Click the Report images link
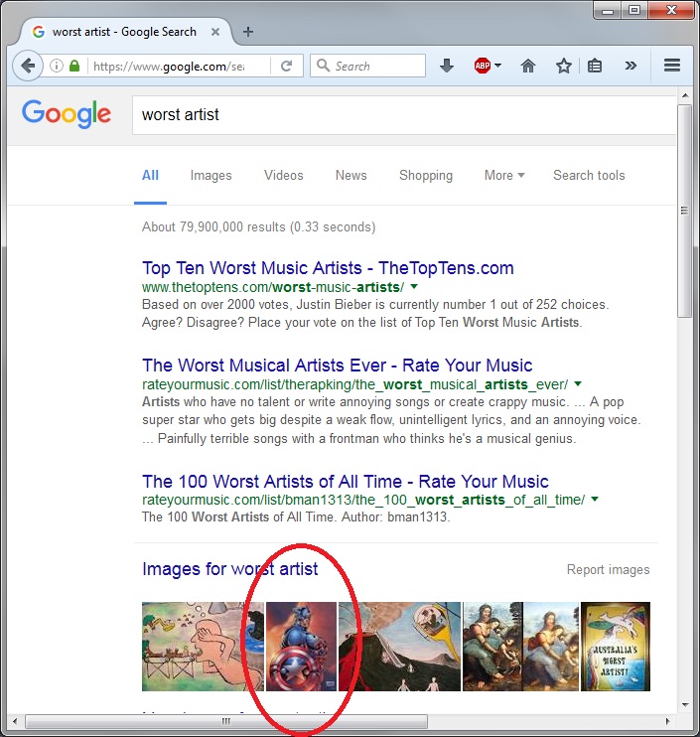The width and height of the screenshot is (700, 737). 608,570
